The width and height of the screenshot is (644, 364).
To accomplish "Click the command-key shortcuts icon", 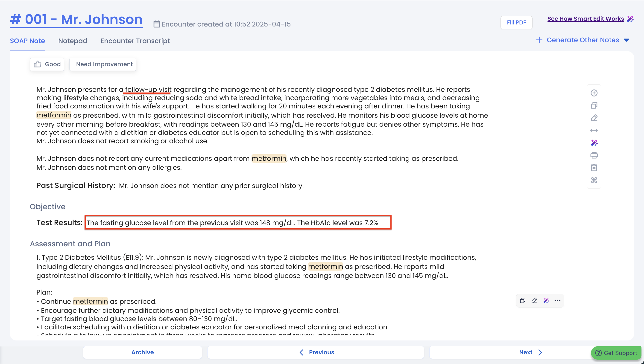I will [594, 180].
